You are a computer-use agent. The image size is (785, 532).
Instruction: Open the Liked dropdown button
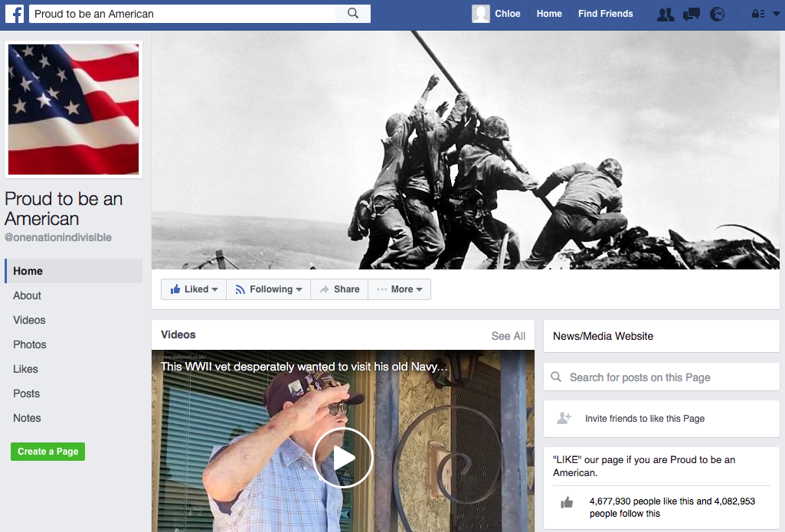pos(194,289)
